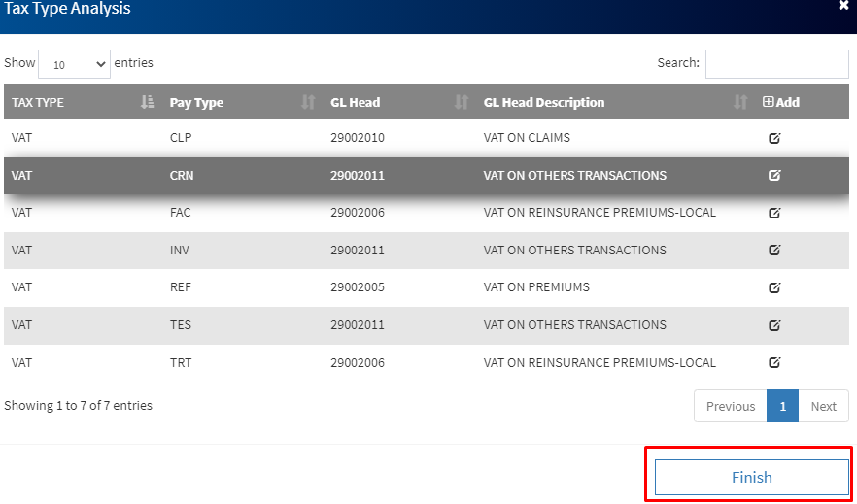The width and height of the screenshot is (857, 504).
Task: Go to Previous page
Action: pyautogui.click(x=730, y=406)
